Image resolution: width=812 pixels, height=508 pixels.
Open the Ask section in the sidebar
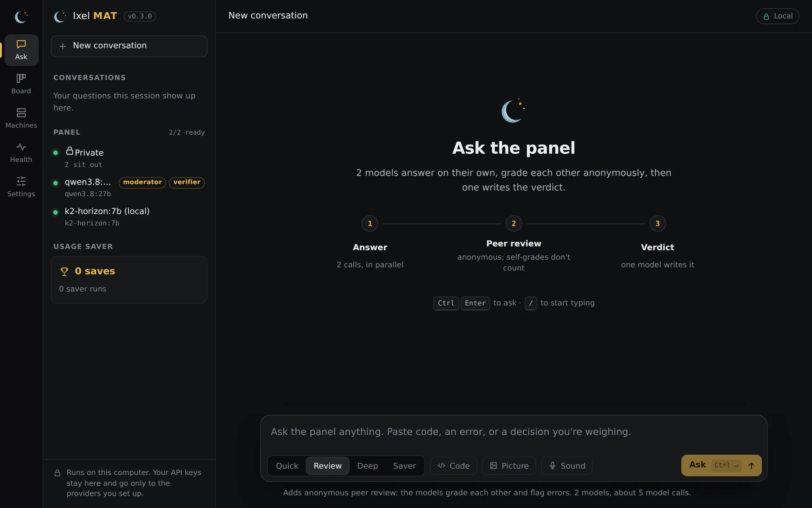click(x=21, y=50)
